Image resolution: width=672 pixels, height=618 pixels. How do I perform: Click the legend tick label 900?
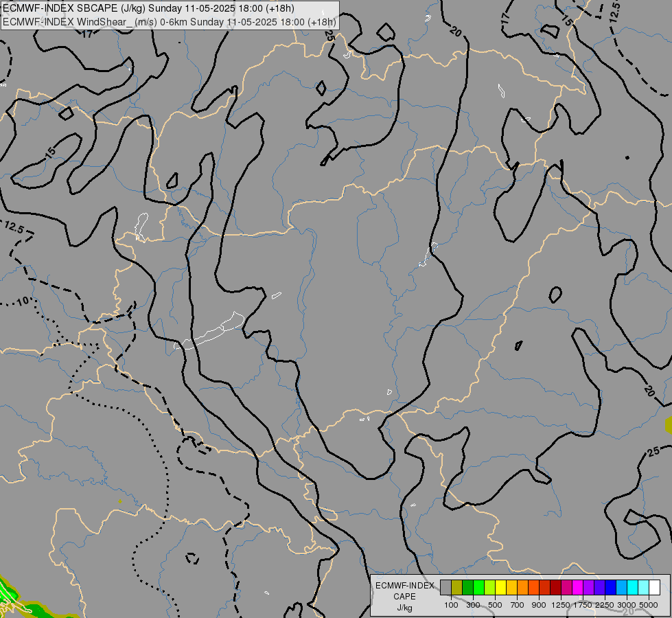click(x=539, y=605)
